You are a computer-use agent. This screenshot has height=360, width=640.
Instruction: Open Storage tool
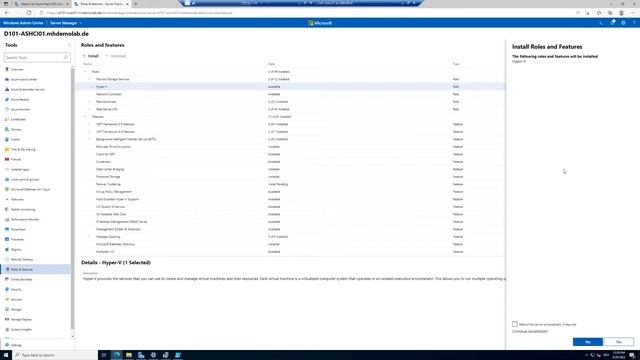click(x=16, y=309)
